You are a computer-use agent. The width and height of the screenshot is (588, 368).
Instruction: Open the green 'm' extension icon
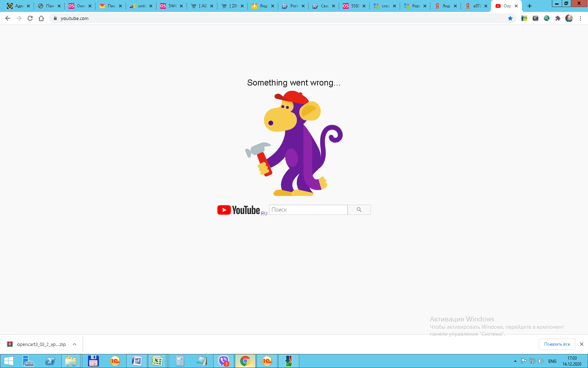click(x=524, y=18)
